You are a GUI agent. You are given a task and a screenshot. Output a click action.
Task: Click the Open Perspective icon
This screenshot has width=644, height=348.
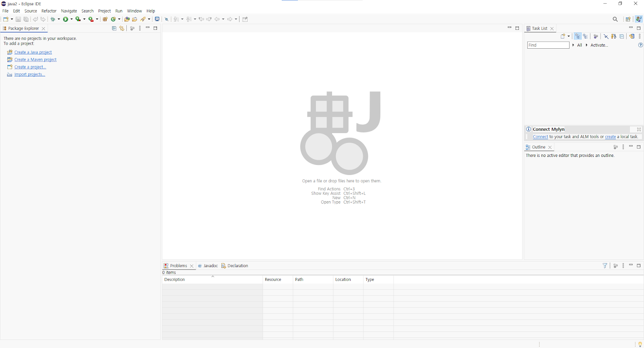pos(628,19)
